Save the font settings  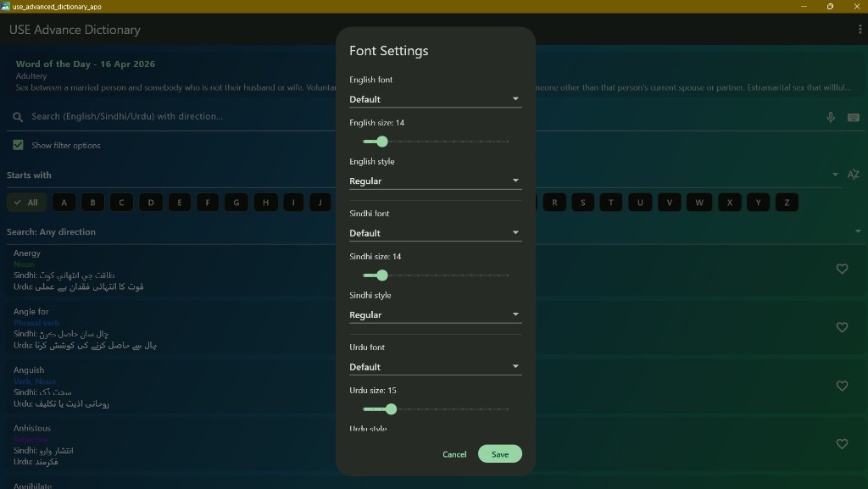[x=500, y=454]
